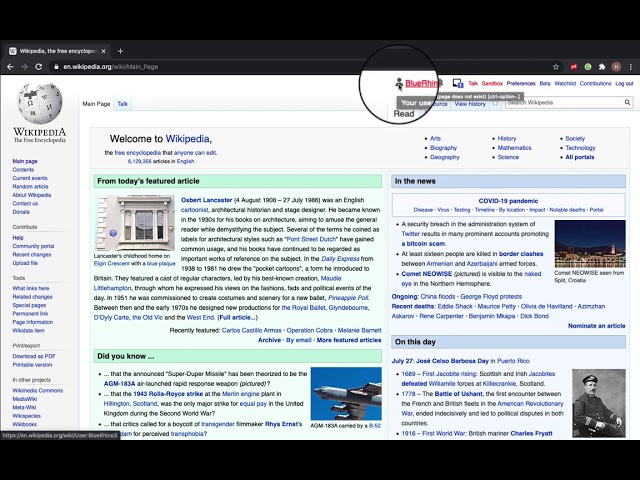Click Random article in the sidebar
This screenshot has height=480, width=640.
coord(30,187)
